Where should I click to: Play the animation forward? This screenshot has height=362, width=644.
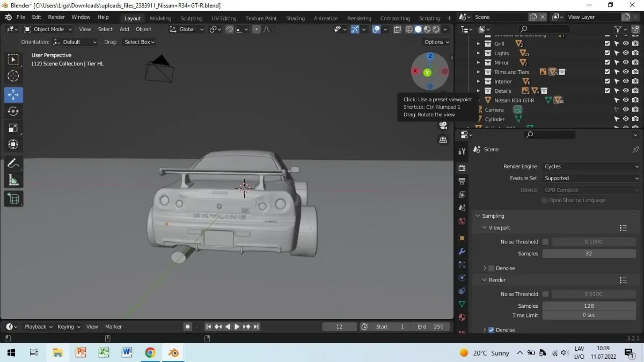click(x=237, y=327)
